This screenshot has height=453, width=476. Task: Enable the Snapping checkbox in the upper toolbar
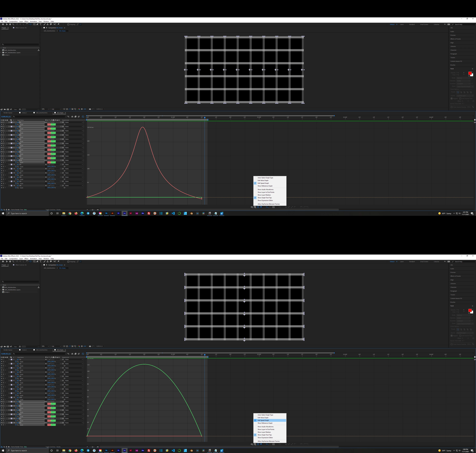point(68,24)
